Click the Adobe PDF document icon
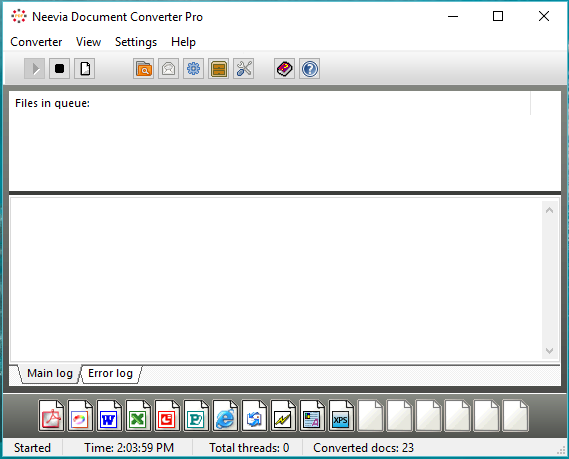The height and width of the screenshot is (459, 569). point(51,415)
